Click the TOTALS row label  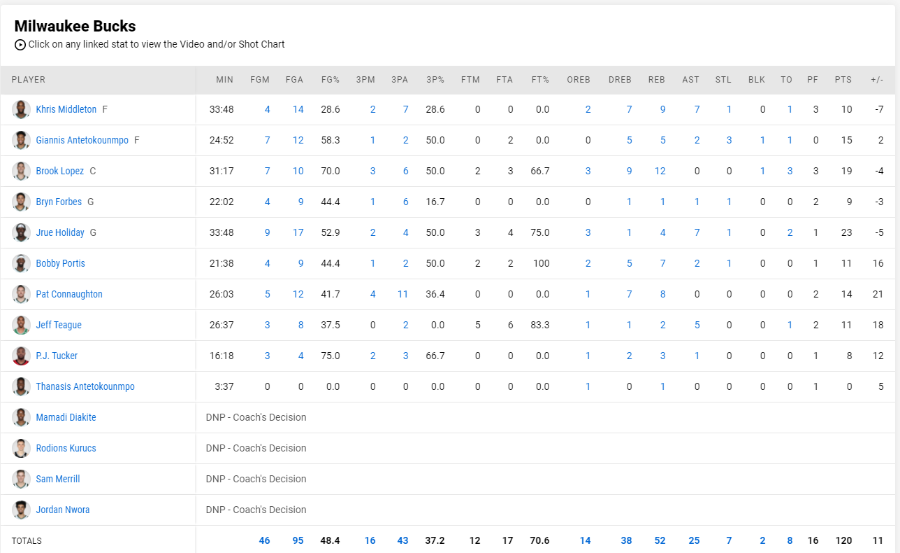(26, 541)
